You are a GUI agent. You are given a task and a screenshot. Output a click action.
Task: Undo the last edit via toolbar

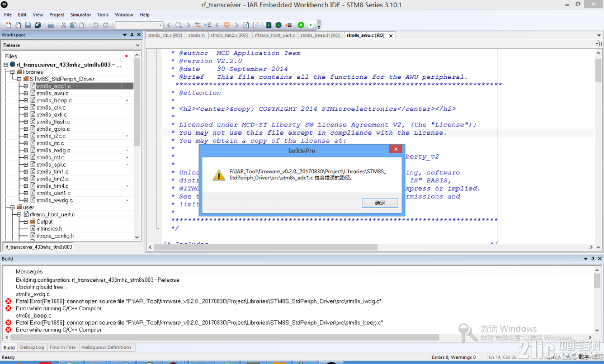coord(96,25)
